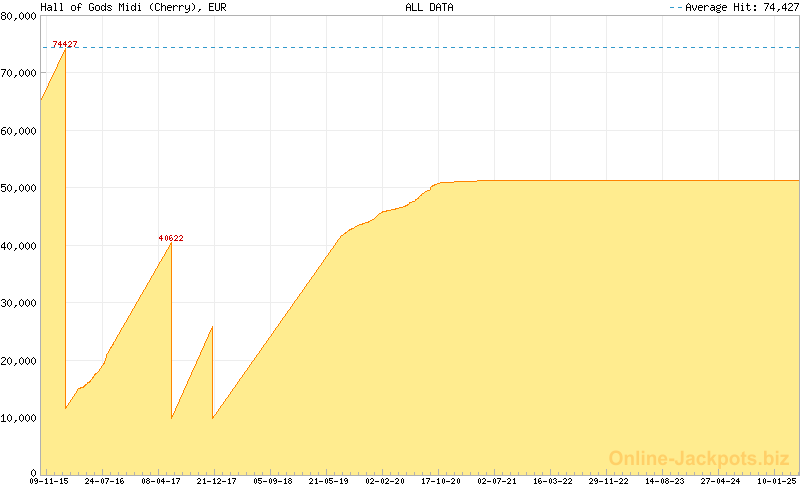
Task: Select the 17-10-20 date label
Action: [440, 481]
